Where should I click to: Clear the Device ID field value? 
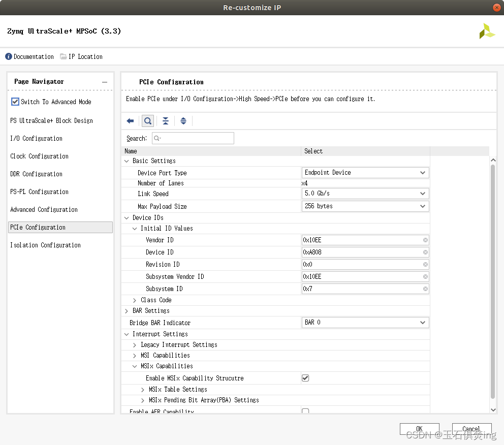[x=425, y=252]
